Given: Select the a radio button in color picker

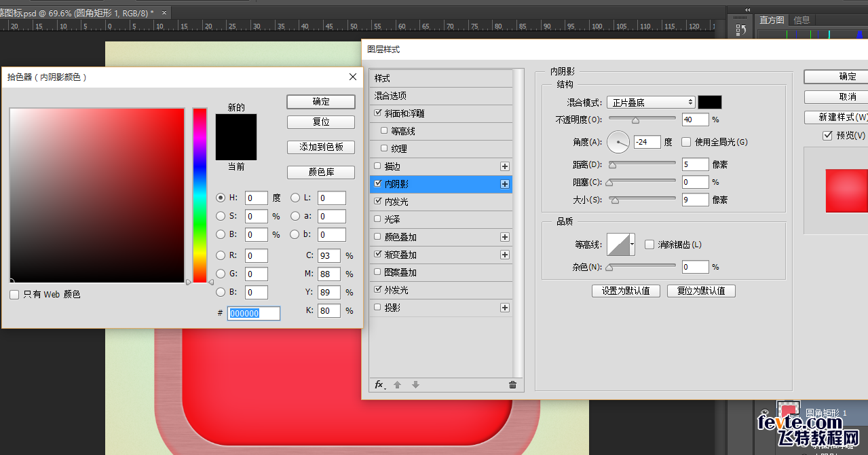Looking at the screenshot, I should 295,216.
